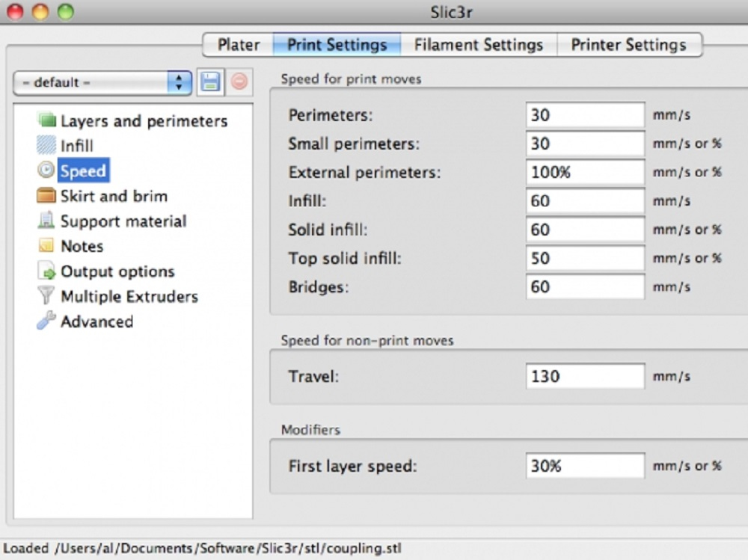
Task: Click the Travel speed input field
Action: [x=586, y=376]
